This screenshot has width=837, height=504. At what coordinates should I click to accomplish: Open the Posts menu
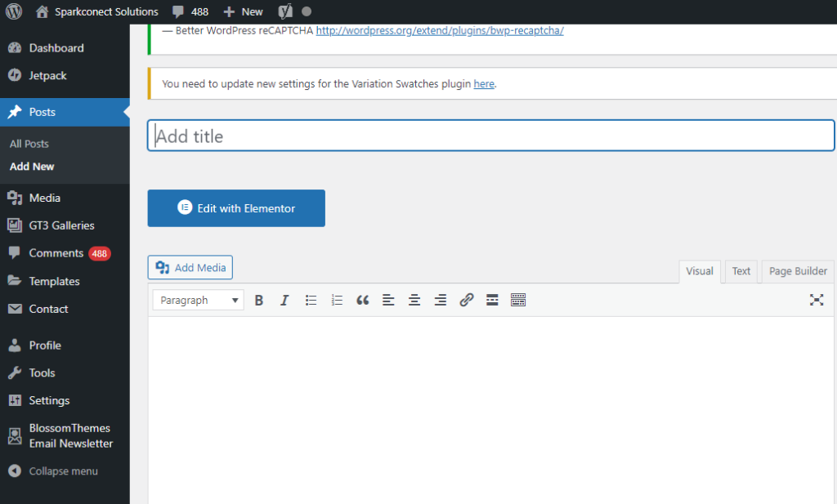(65, 112)
